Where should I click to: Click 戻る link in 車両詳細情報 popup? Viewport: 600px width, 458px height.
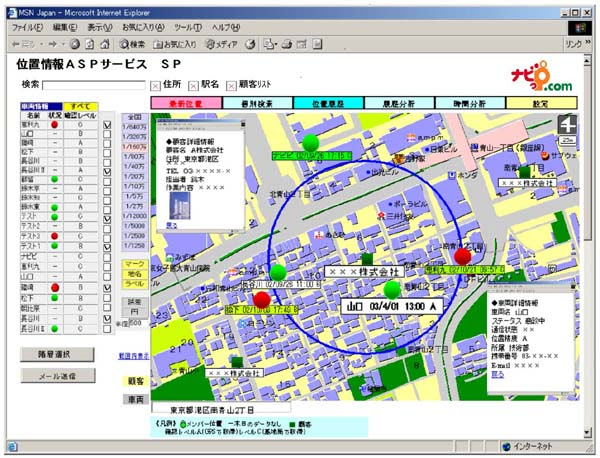(x=497, y=374)
